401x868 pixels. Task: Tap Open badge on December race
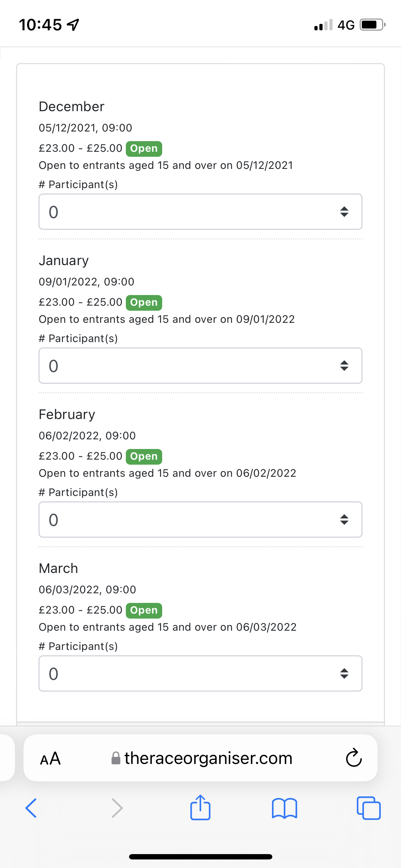[x=144, y=149]
